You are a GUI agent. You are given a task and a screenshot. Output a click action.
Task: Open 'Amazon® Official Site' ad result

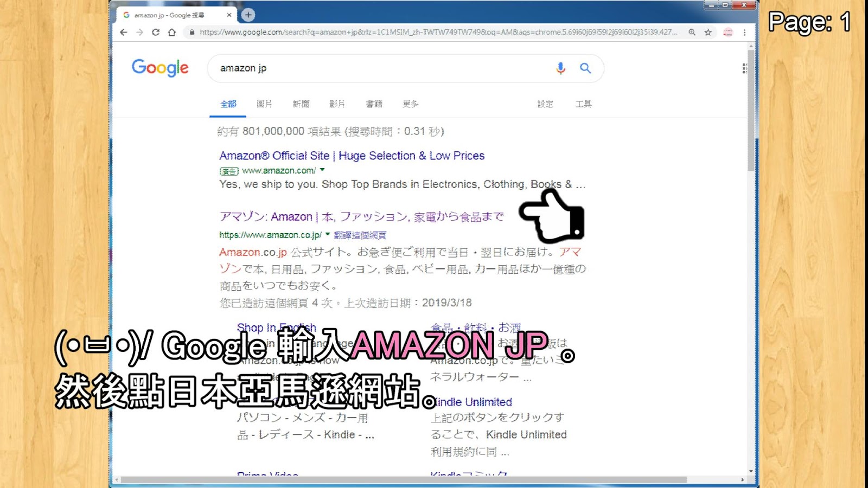pos(352,156)
